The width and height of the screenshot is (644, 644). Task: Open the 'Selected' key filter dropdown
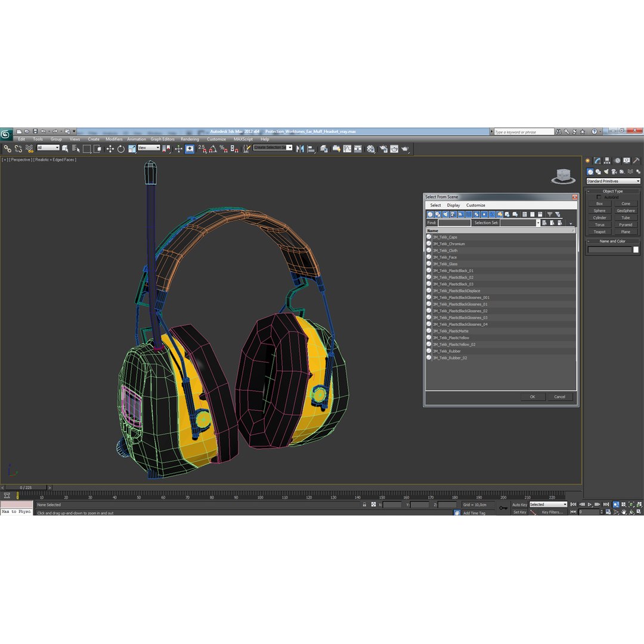coord(549,504)
